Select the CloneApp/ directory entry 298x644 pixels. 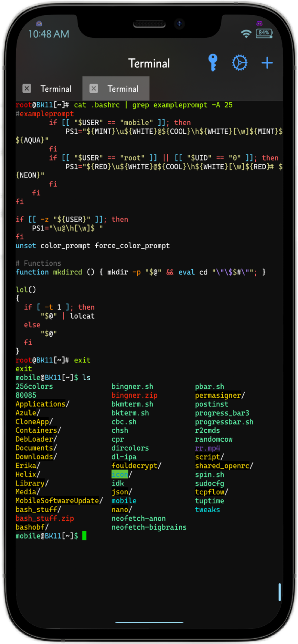pyautogui.click(x=34, y=422)
